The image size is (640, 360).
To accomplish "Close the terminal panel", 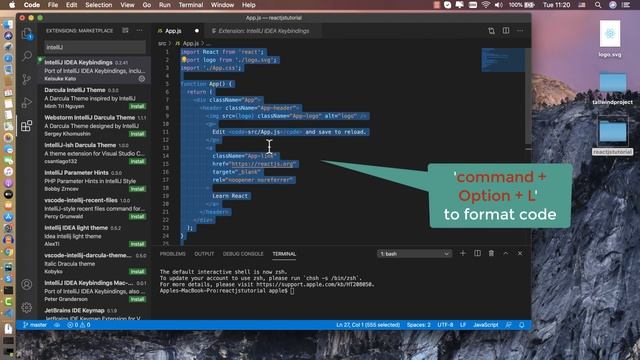I will [520, 253].
